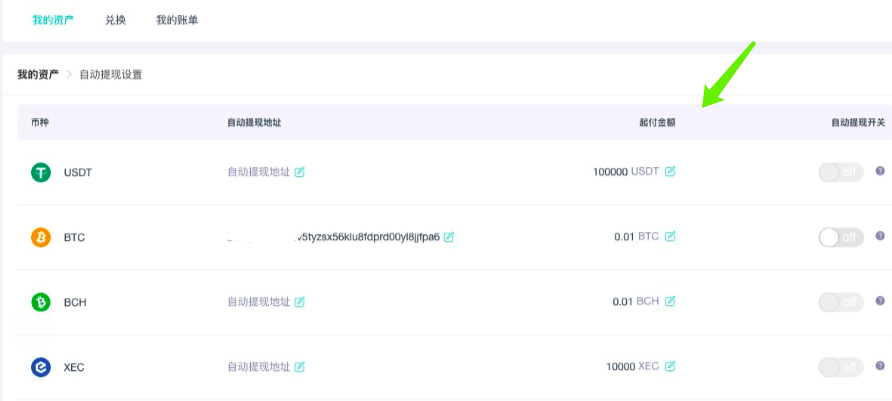Image resolution: width=892 pixels, height=401 pixels.
Task: Open help tooltip icon for BTC row
Action: pyautogui.click(x=880, y=235)
